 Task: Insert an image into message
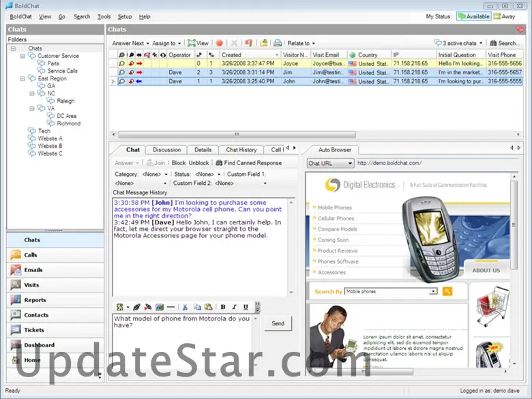point(160,307)
